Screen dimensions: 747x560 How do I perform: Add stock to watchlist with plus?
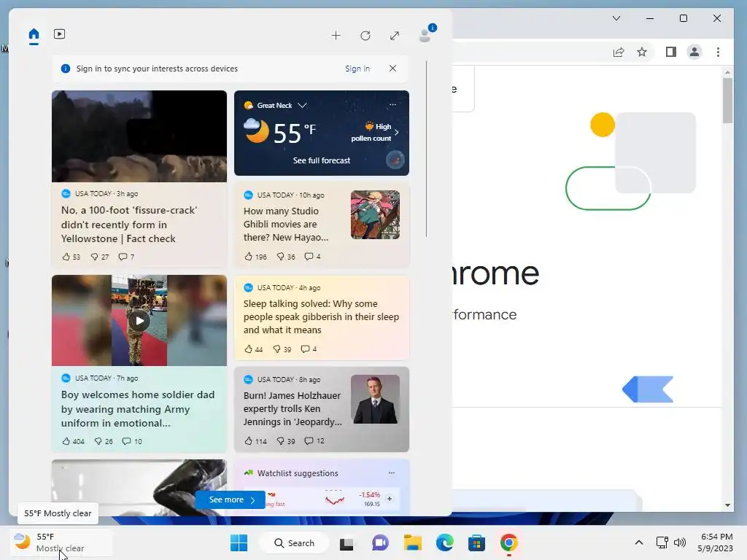pyautogui.click(x=390, y=499)
